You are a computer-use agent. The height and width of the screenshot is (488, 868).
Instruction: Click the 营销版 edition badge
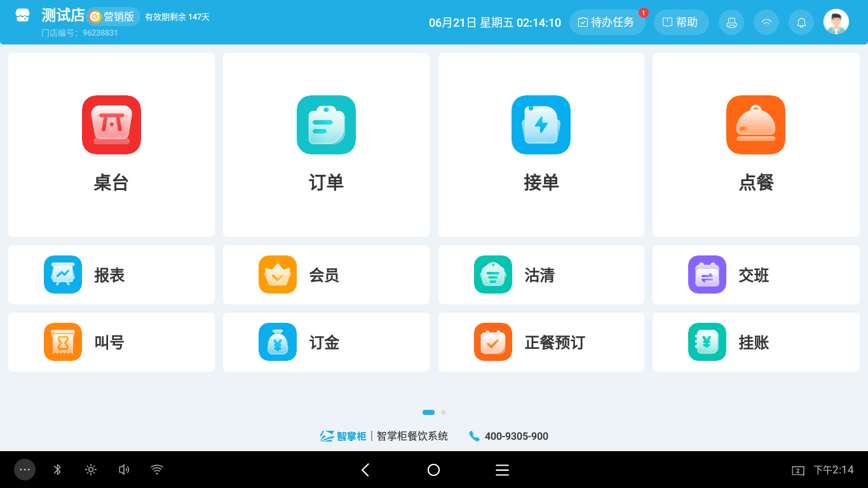click(x=114, y=17)
